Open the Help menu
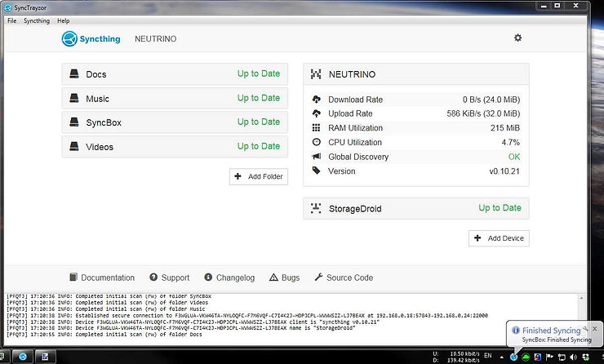Screen dimensions: 604x364 click(63, 20)
